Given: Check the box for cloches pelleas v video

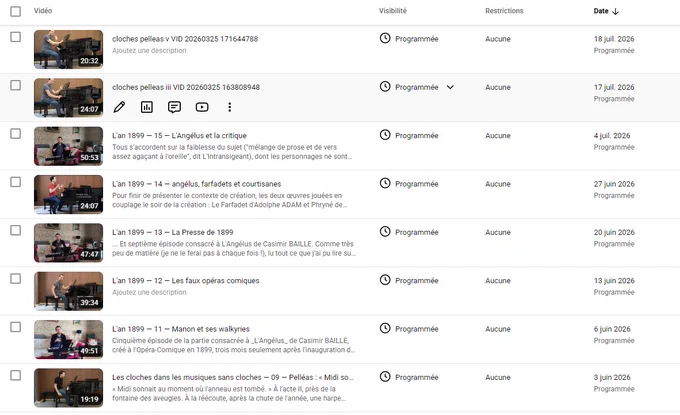Looking at the screenshot, I should point(16,37).
